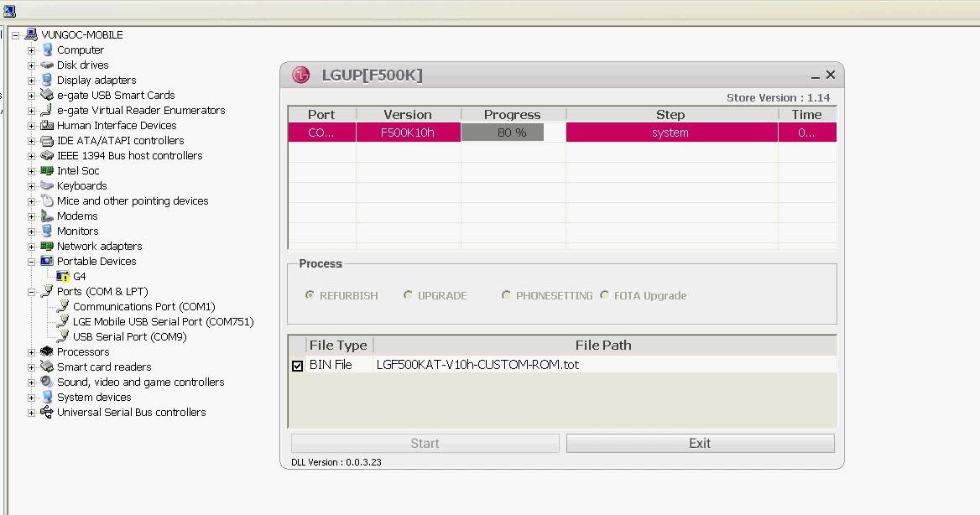
Task: Click the Smart card readers icon
Action: click(46, 367)
